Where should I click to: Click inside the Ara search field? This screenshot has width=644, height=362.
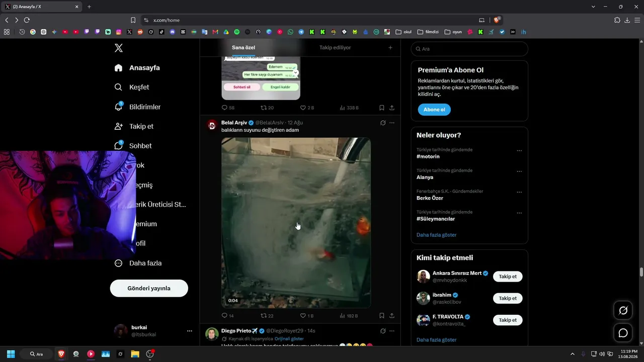pos(469,49)
